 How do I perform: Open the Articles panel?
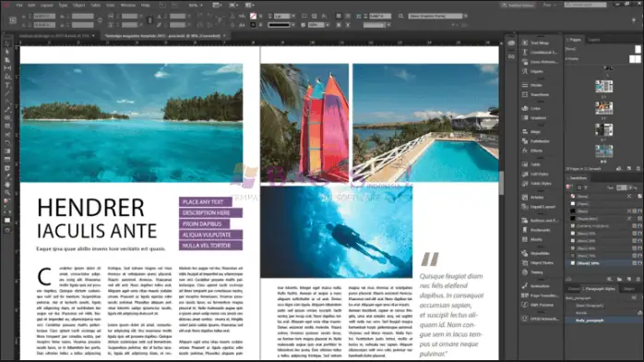tap(532, 198)
